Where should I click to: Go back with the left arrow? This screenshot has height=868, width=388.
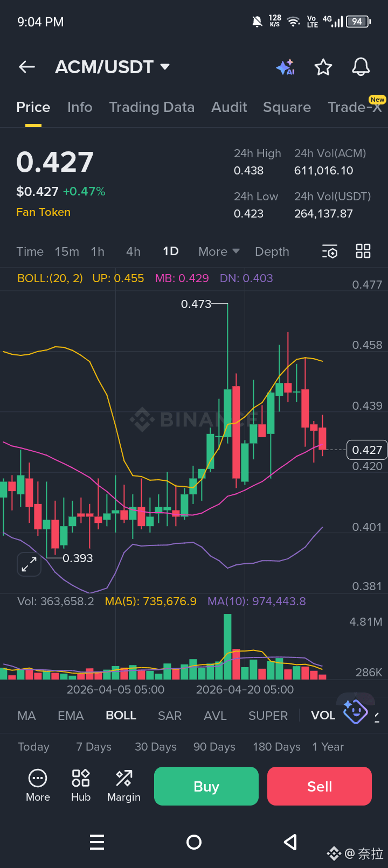pos(27,67)
